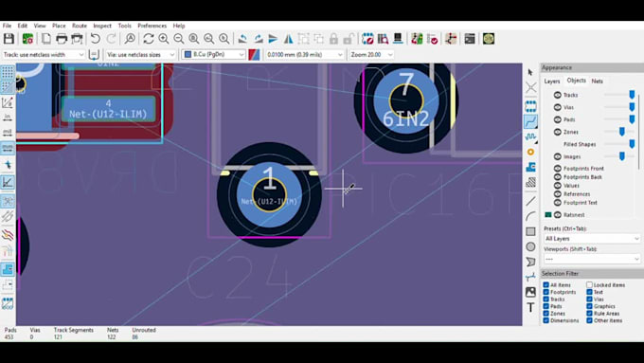Screen dimensions: 644x363
Task: Switch to the Nets tab
Action: 598,82
